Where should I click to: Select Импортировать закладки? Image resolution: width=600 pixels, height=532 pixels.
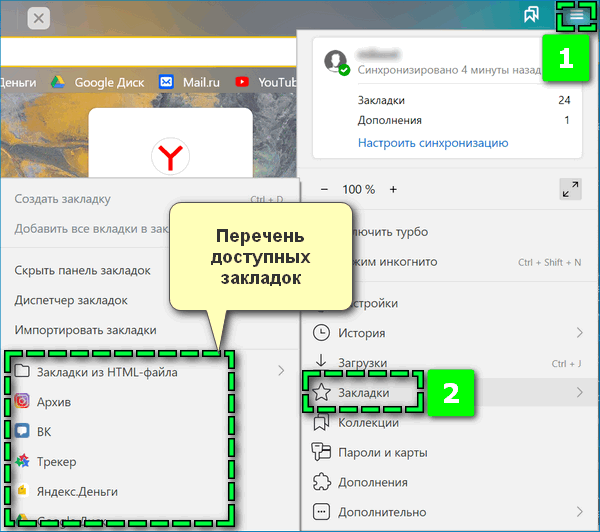tap(150, 330)
